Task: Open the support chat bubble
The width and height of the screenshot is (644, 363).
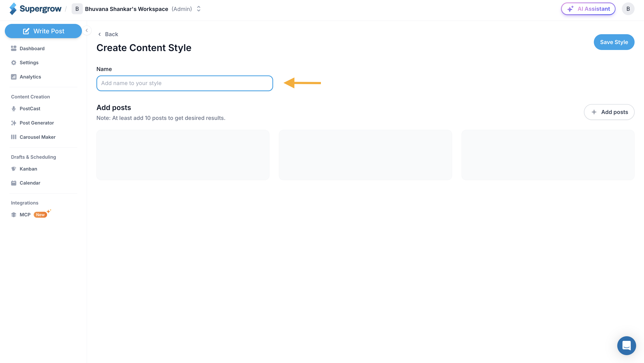Action: click(626, 345)
